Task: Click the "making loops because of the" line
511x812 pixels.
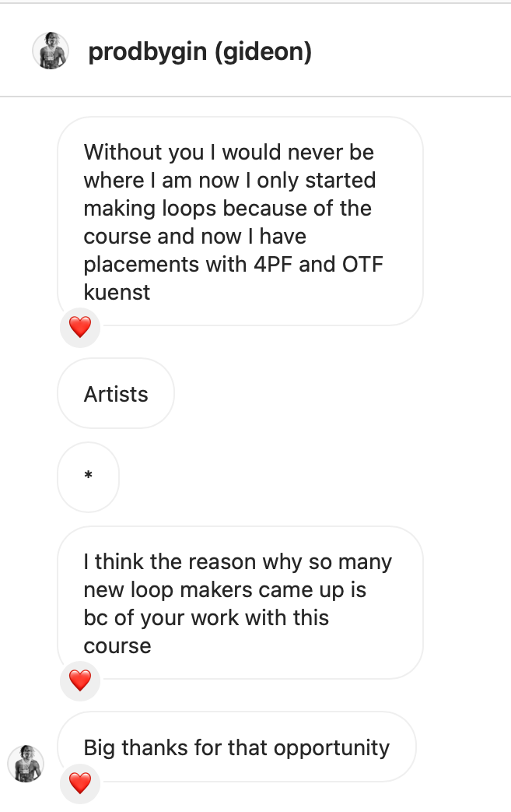Action: pos(227,208)
